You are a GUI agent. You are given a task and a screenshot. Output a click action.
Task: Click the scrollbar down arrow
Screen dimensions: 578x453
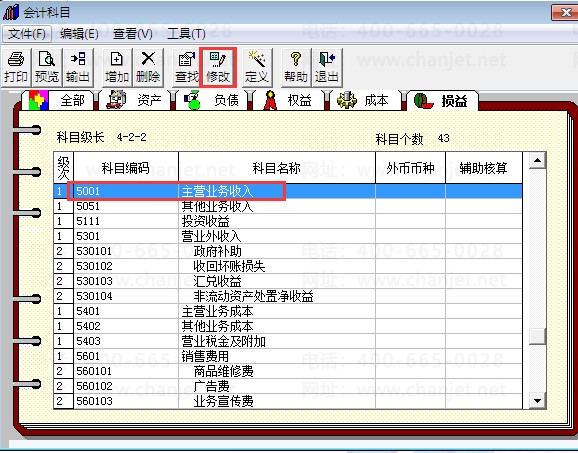(x=537, y=400)
